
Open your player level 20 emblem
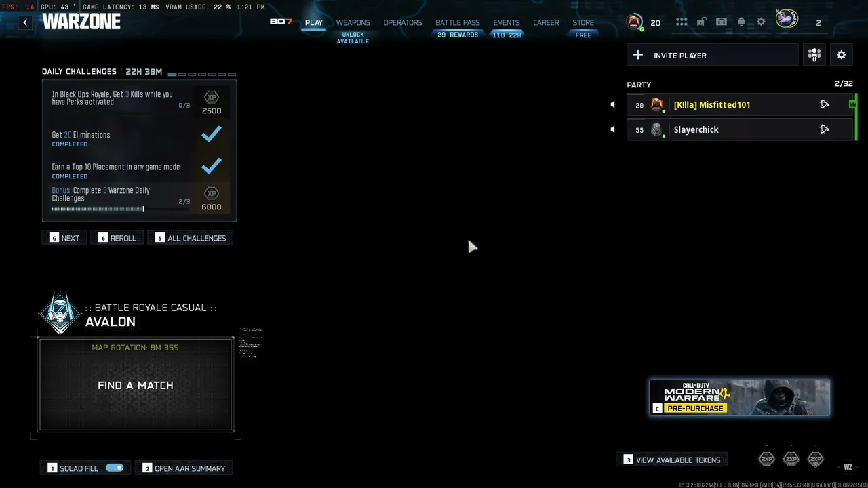634,22
